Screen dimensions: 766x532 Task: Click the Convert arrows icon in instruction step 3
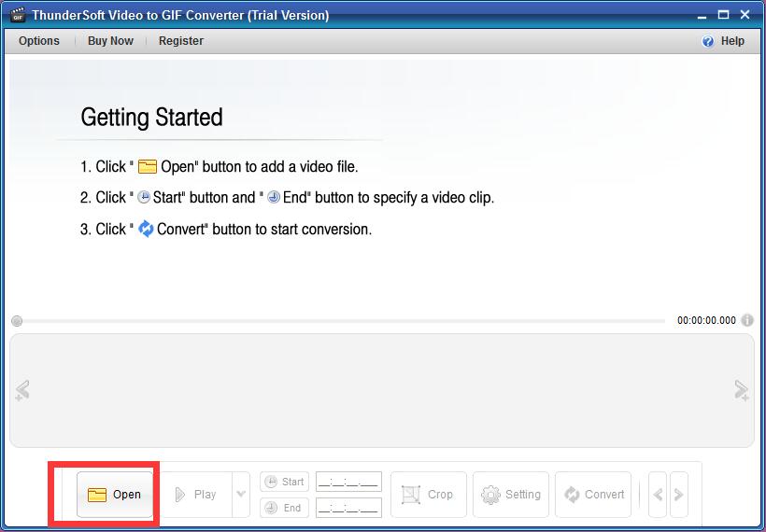point(146,229)
